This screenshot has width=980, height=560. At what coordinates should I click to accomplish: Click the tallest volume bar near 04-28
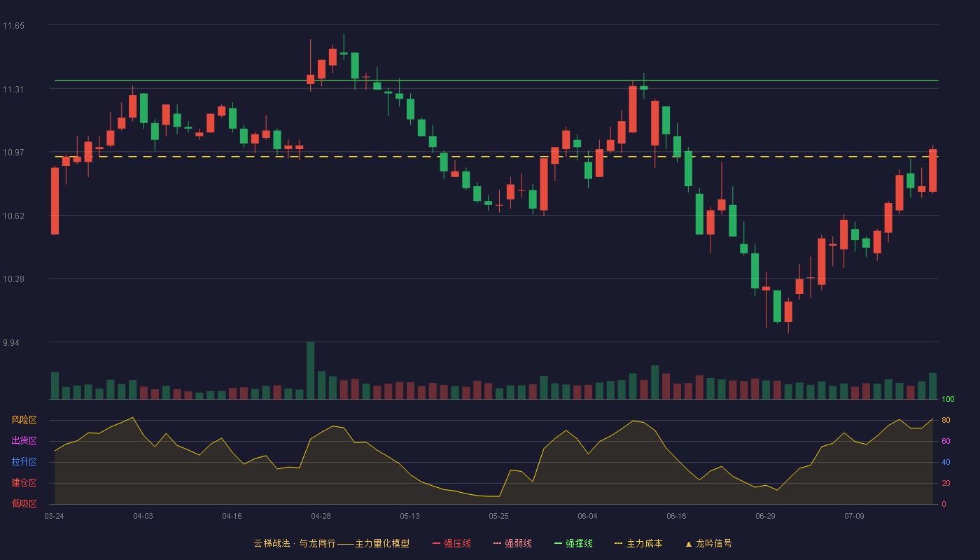pos(310,370)
